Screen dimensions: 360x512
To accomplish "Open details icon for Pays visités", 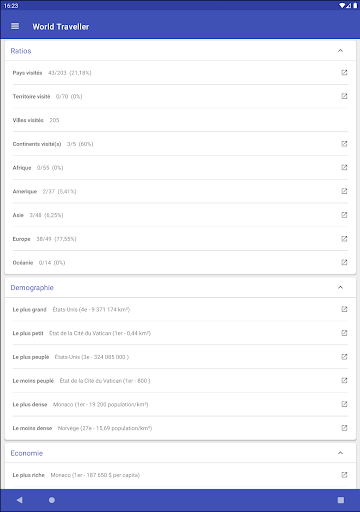I will pyautogui.click(x=344, y=72).
